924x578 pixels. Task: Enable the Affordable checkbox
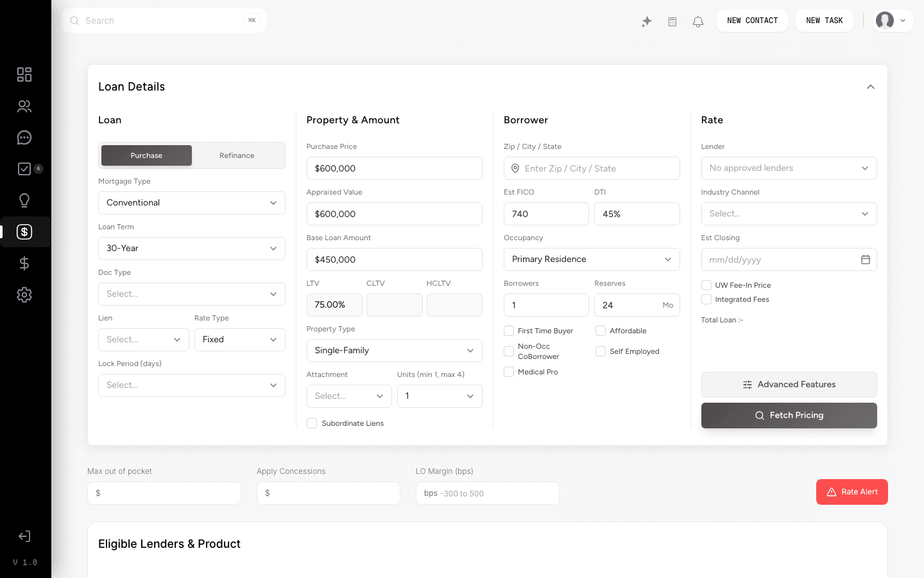[x=601, y=331]
